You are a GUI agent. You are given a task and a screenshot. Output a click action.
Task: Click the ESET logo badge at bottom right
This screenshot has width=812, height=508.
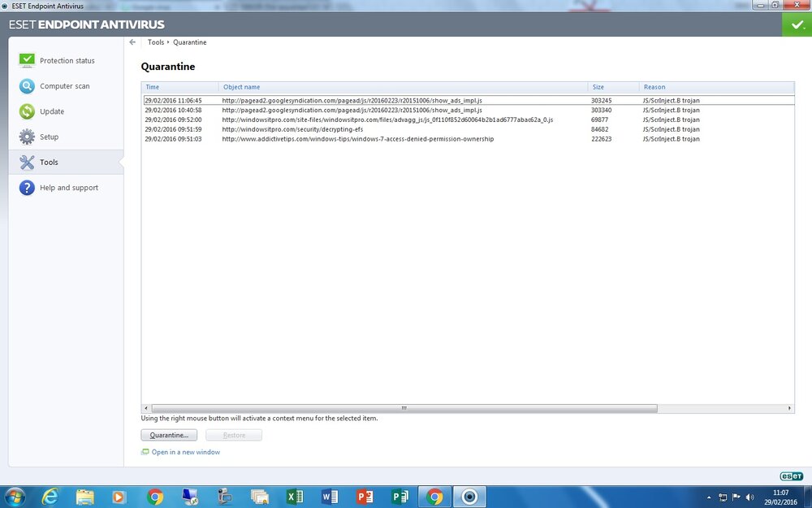791,476
